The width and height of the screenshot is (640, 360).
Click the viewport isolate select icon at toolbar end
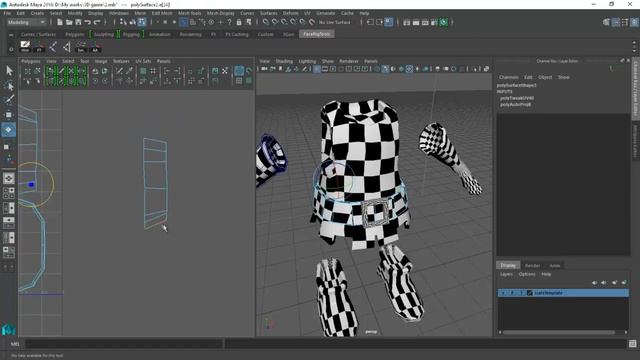487,69
